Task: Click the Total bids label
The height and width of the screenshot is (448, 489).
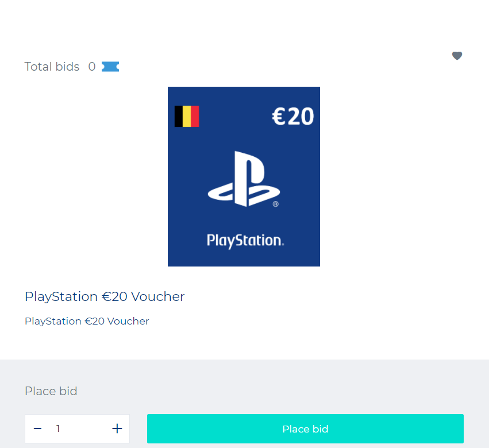Action: (52, 67)
